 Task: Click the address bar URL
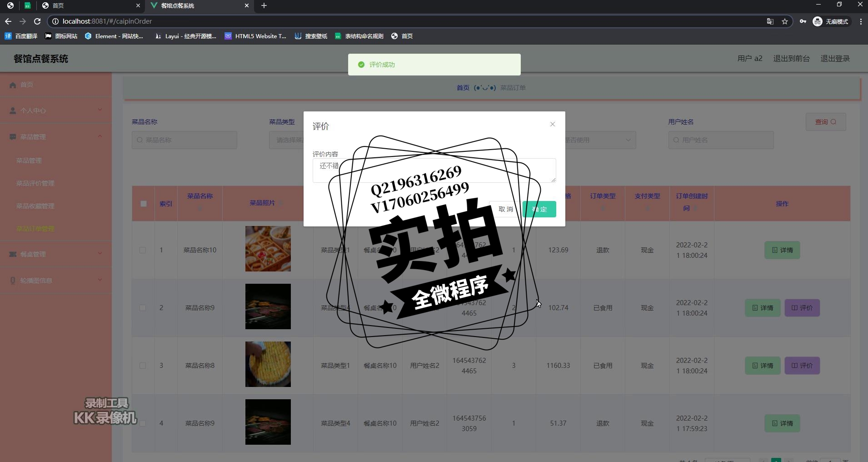point(107,21)
